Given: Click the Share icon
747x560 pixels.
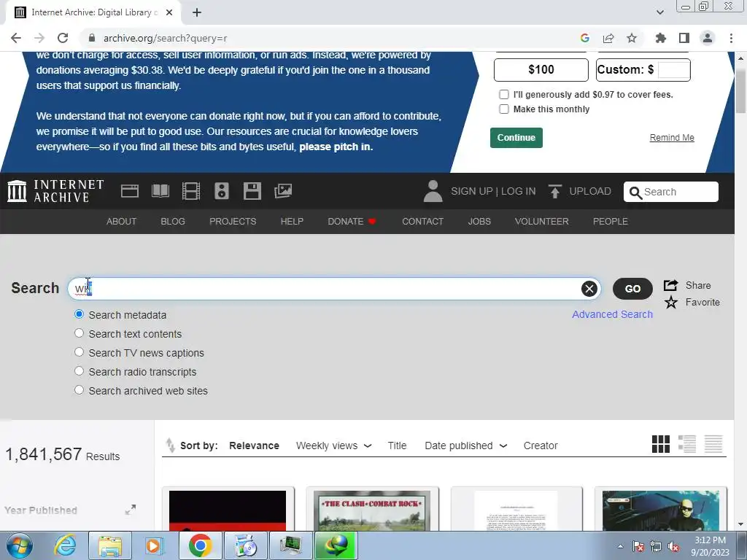Looking at the screenshot, I should [671, 285].
